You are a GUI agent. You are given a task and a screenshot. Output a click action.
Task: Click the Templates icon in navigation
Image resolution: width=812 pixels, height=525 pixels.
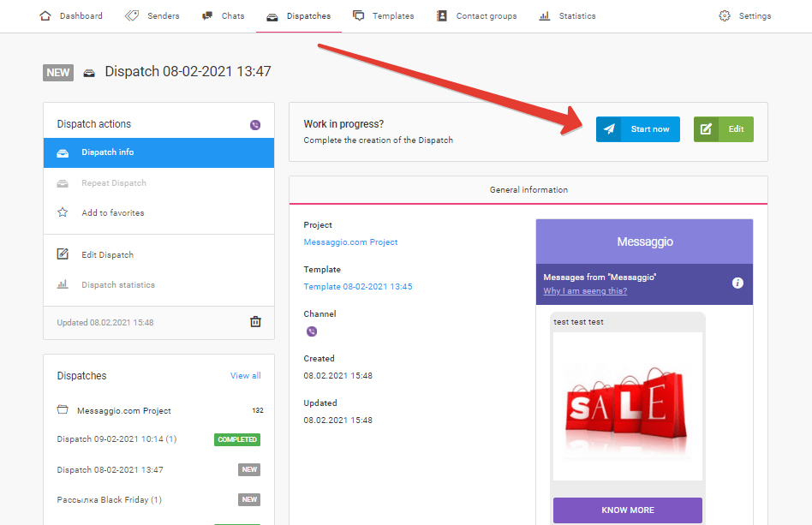pyautogui.click(x=358, y=15)
